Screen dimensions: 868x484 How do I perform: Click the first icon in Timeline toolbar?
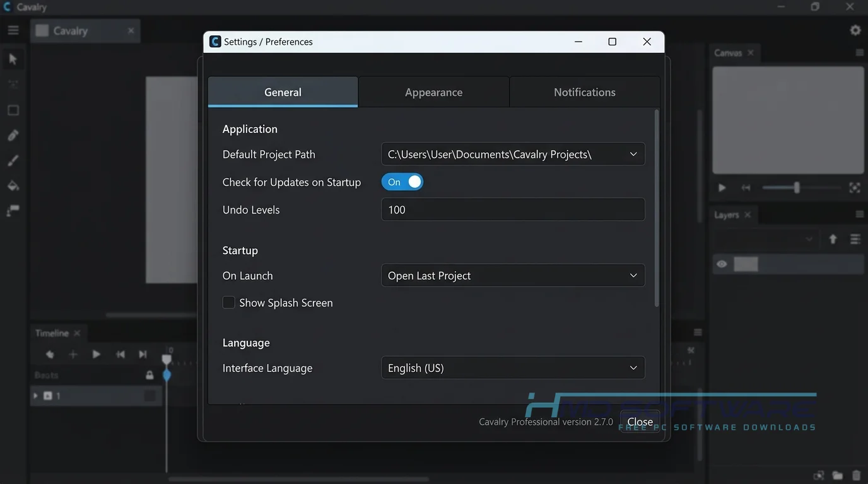click(x=50, y=354)
